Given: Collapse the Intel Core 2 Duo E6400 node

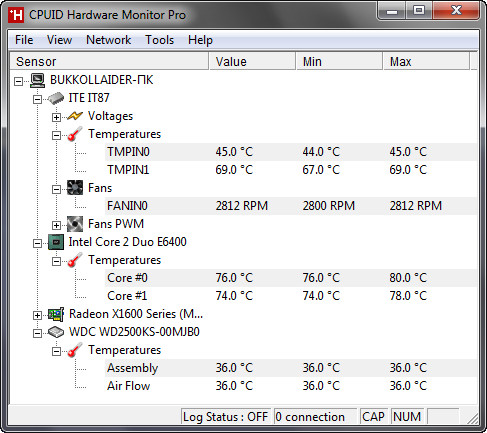Looking at the screenshot, I should pyautogui.click(x=37, y=243).
